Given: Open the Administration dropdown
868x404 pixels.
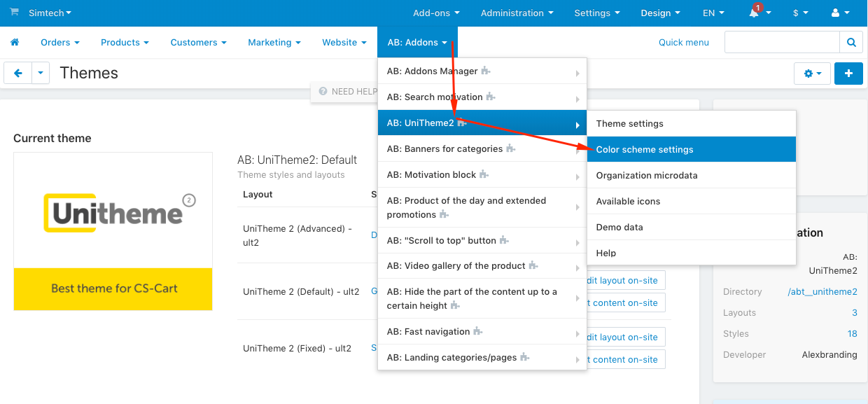Looking at the screenshot, I should 517,13.
